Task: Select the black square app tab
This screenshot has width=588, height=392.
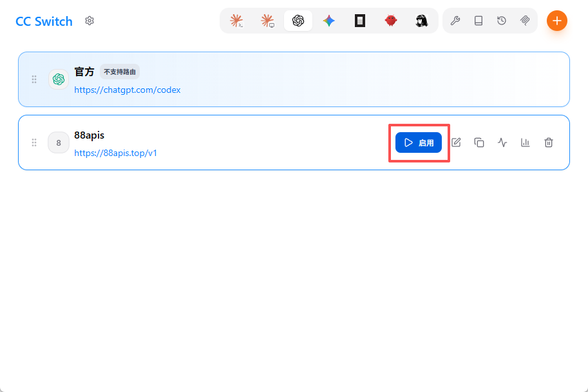Action: [x=360, y=21]
